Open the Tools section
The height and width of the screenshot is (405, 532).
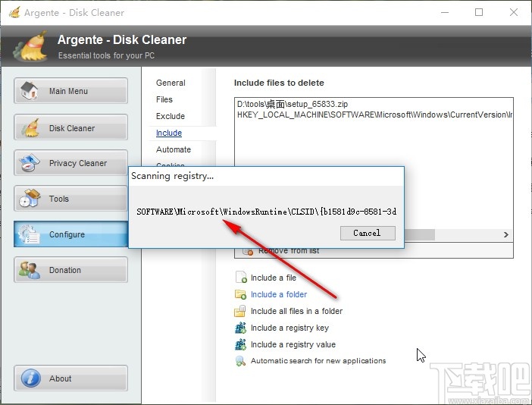[x=70, y=199]
